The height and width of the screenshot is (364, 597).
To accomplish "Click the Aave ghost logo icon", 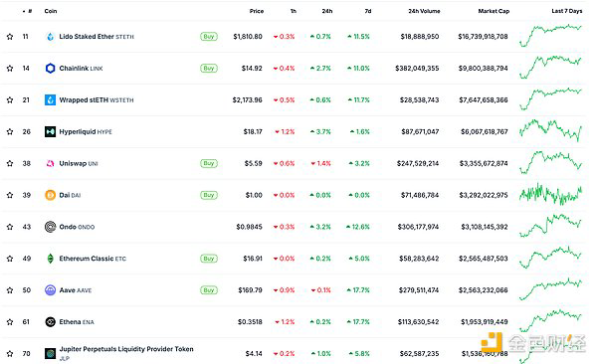I will [x=51, y=290].
